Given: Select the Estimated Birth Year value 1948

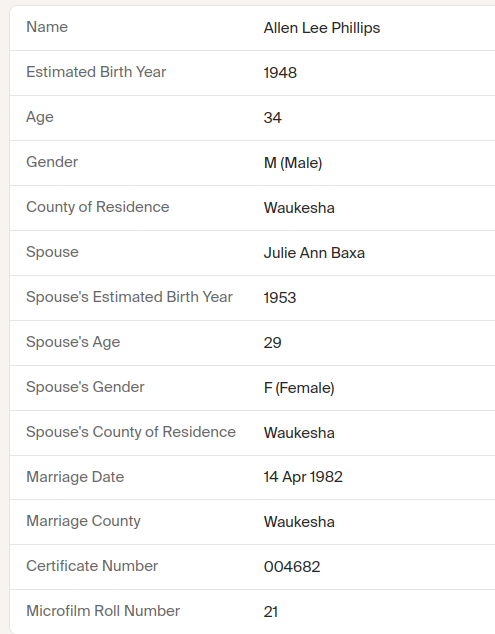Looking at the screenshot, I should pyautogui.click(x=280, y=73).
